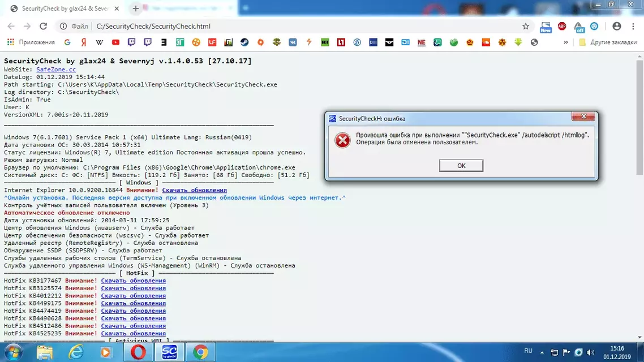Open the Origin orange bookmark

point(260,42)
